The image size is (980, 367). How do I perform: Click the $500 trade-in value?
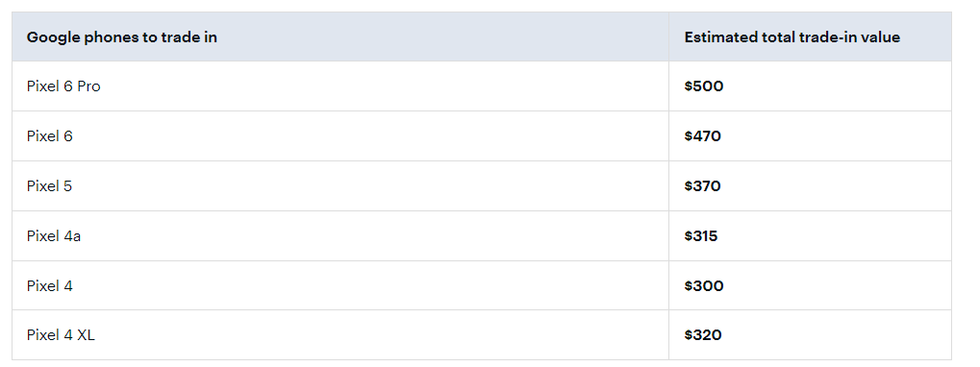(704, 86)
